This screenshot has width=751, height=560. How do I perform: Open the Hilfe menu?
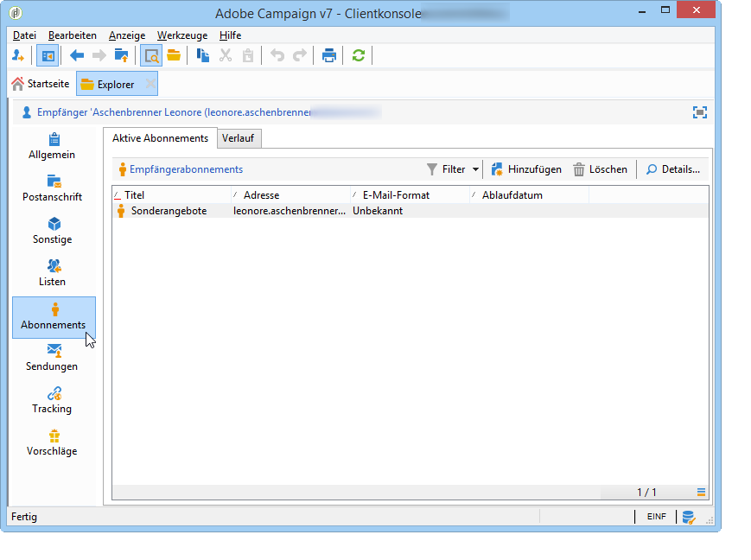231,35
